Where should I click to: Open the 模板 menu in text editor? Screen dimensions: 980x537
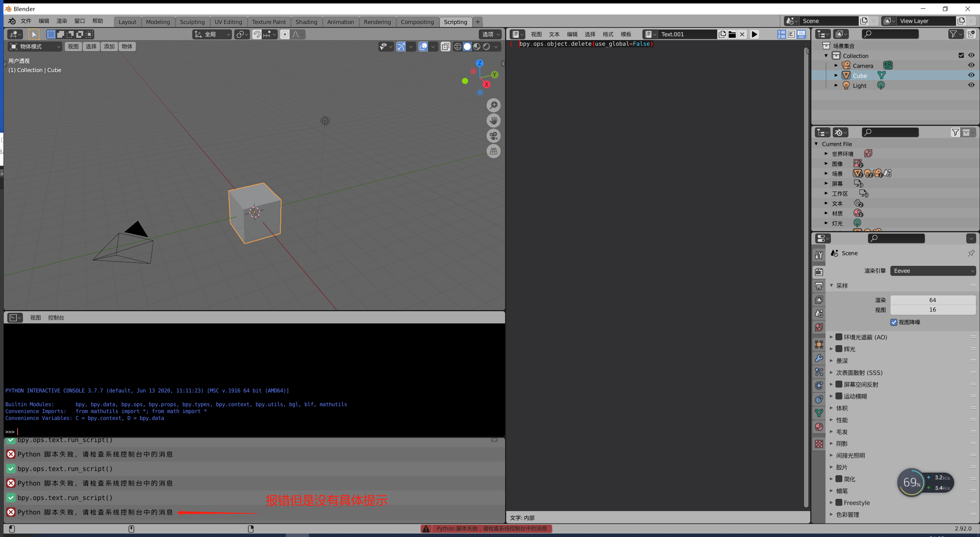point(626,34)
